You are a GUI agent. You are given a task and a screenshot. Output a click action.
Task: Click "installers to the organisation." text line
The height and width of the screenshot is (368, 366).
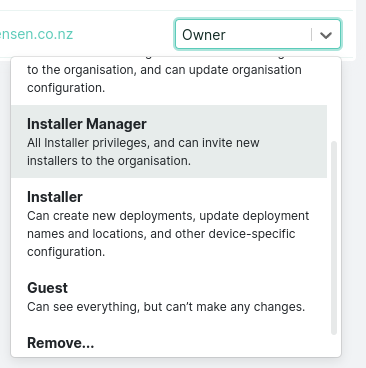[109, 161]
